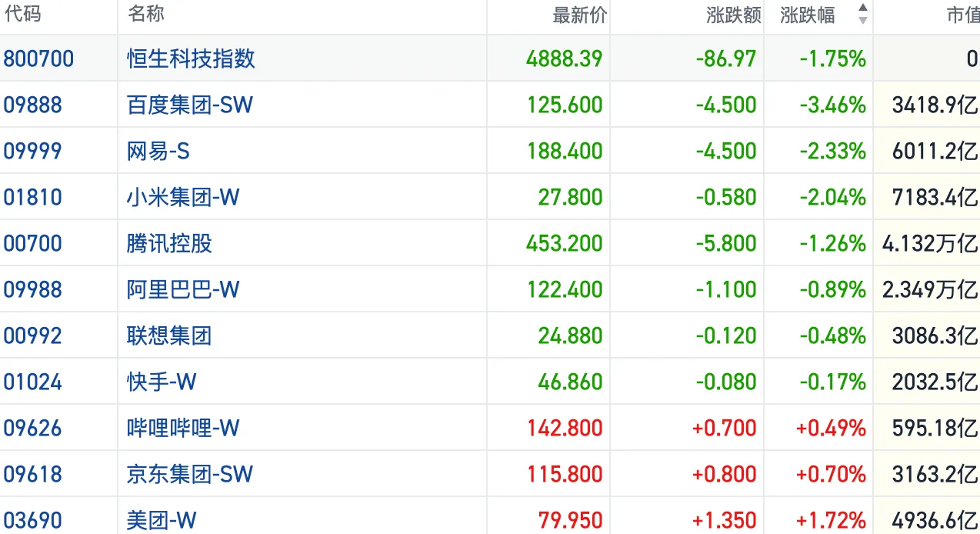Image resolution: width=980 pixels, height=534 pixels.
Task: Open 京东集团-SW stock name
Action: tap(190, 474)
